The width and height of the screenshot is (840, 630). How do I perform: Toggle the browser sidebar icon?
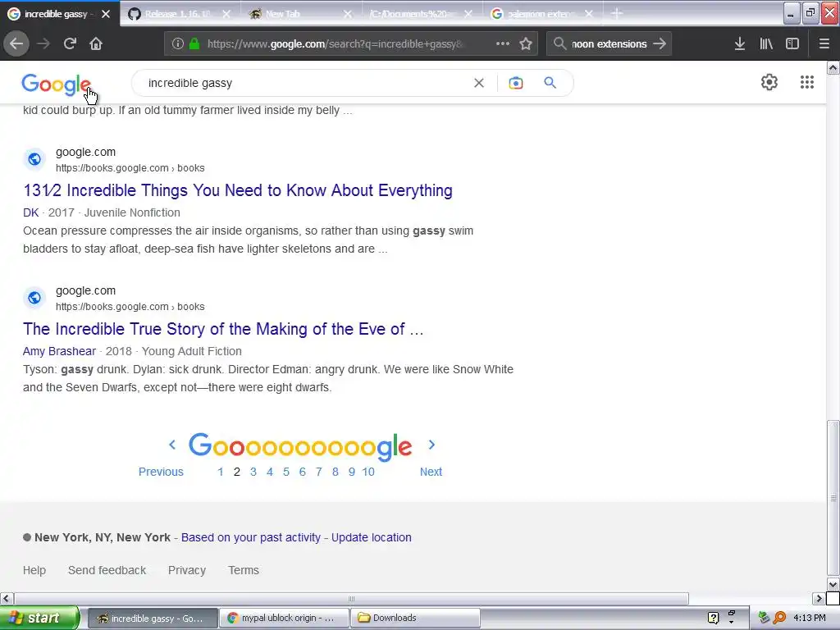(792, 44)
